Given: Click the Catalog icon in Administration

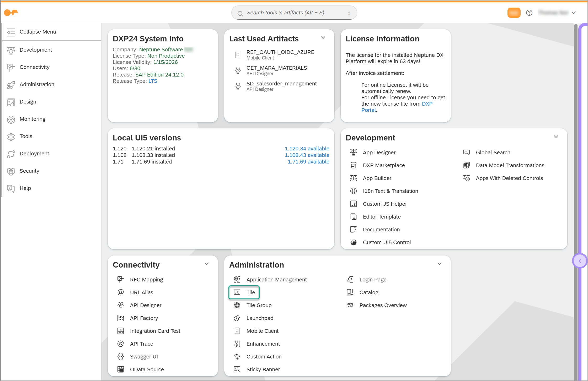Looking at the screenshot, I should (350, 292).
